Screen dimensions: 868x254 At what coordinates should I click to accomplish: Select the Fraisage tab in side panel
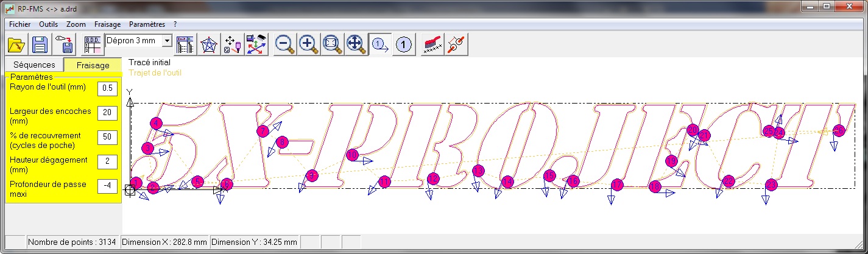[93, 65]
